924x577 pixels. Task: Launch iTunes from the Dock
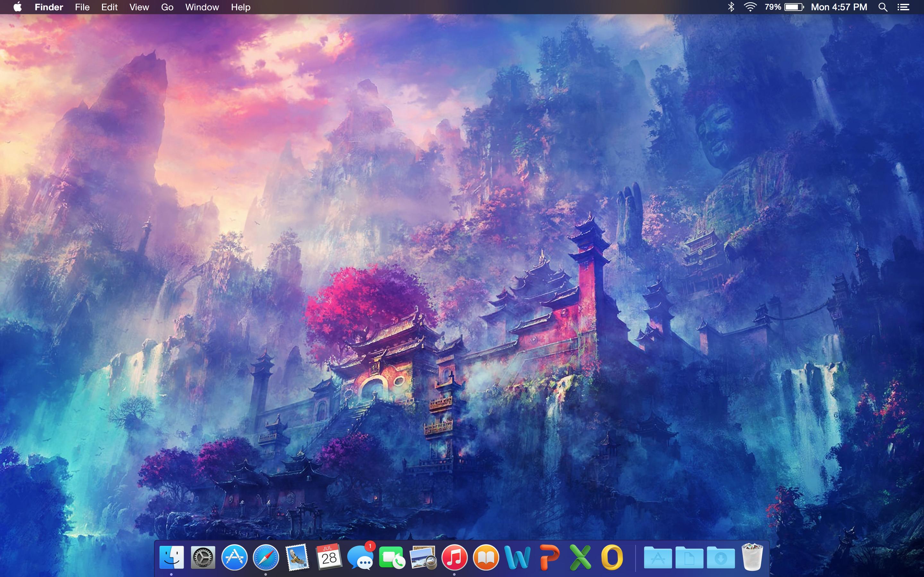(454, 557)
